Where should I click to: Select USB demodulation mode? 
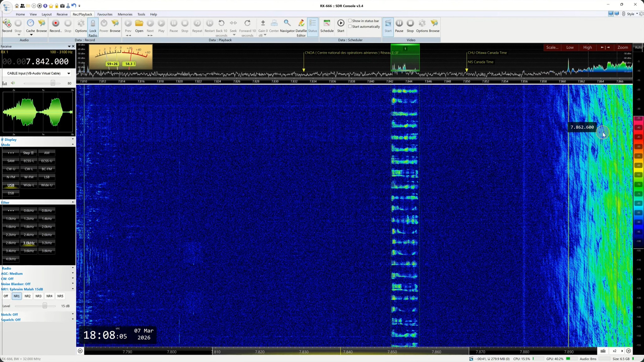click(11, 185)
